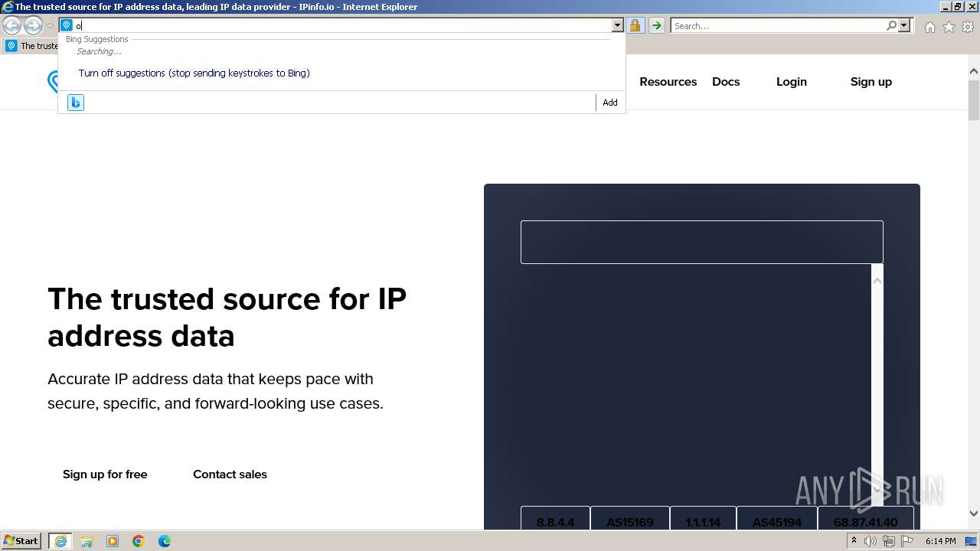This screenshot has width=980, height=551.
Task: Click the site icon in address bar
Action: [67, 25]
